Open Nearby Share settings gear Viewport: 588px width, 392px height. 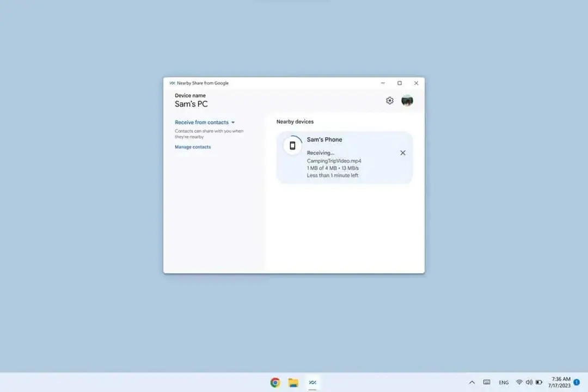click(x=390, y=101)
